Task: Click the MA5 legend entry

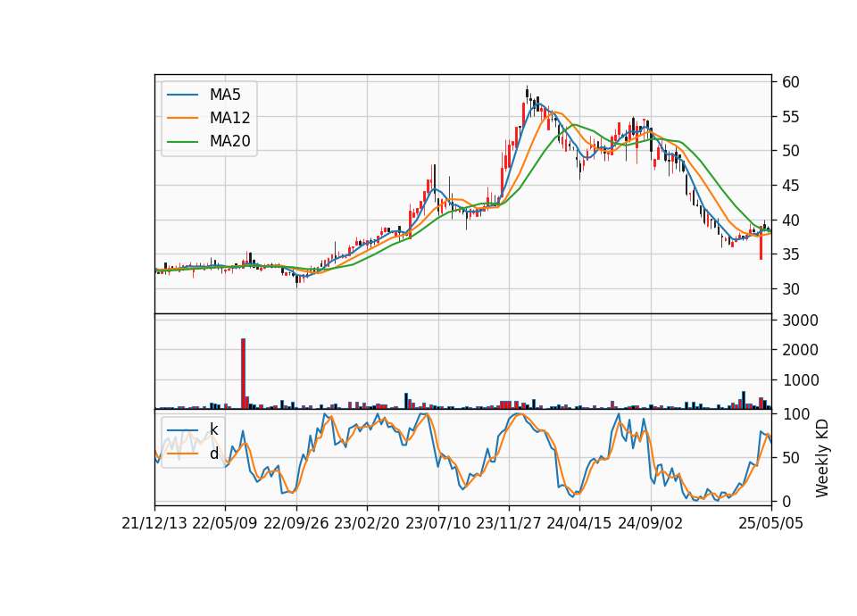Action: click(204, 95)
